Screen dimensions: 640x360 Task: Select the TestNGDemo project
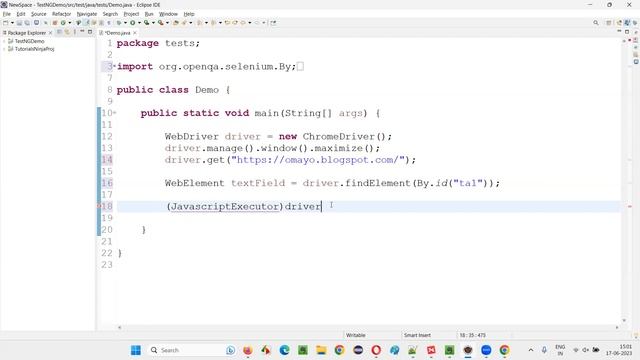[x=29, y=41]
